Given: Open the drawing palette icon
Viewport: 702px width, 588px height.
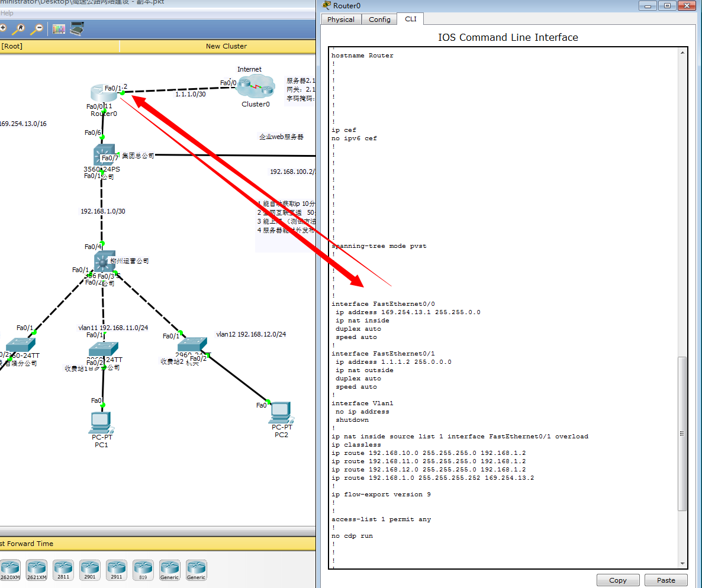Looking at the screenshot, I should pos(59,29).
